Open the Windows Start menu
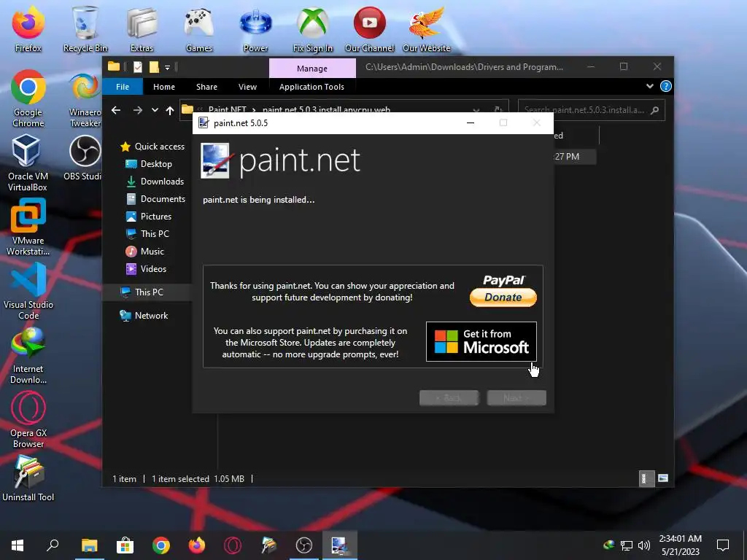The image size is (747, 560). (x=18, y=545)
